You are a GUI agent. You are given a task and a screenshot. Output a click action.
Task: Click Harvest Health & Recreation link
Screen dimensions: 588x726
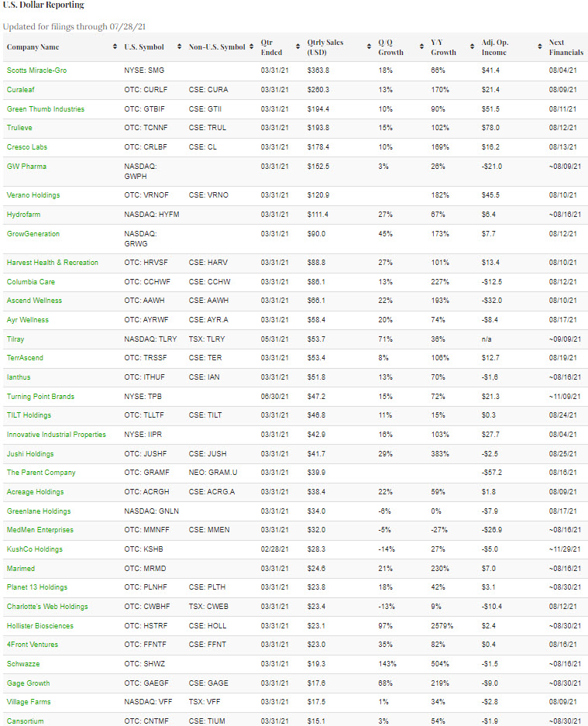click(52, 263)
